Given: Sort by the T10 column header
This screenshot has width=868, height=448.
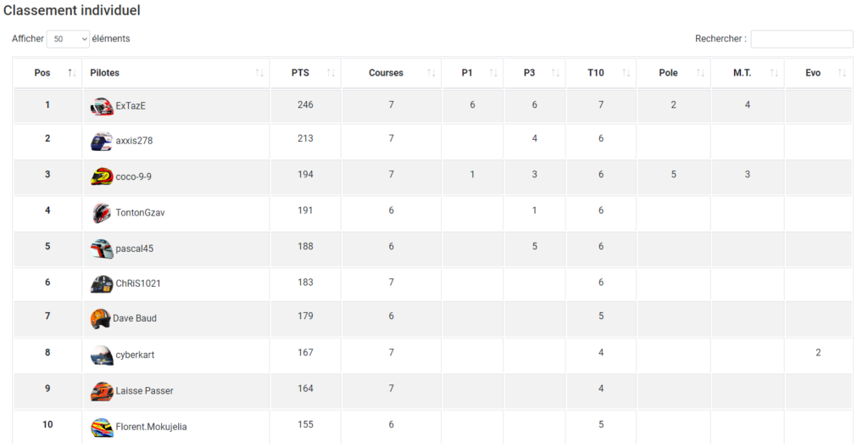Looking at the screenshot, I should click(x=596, y=73).
